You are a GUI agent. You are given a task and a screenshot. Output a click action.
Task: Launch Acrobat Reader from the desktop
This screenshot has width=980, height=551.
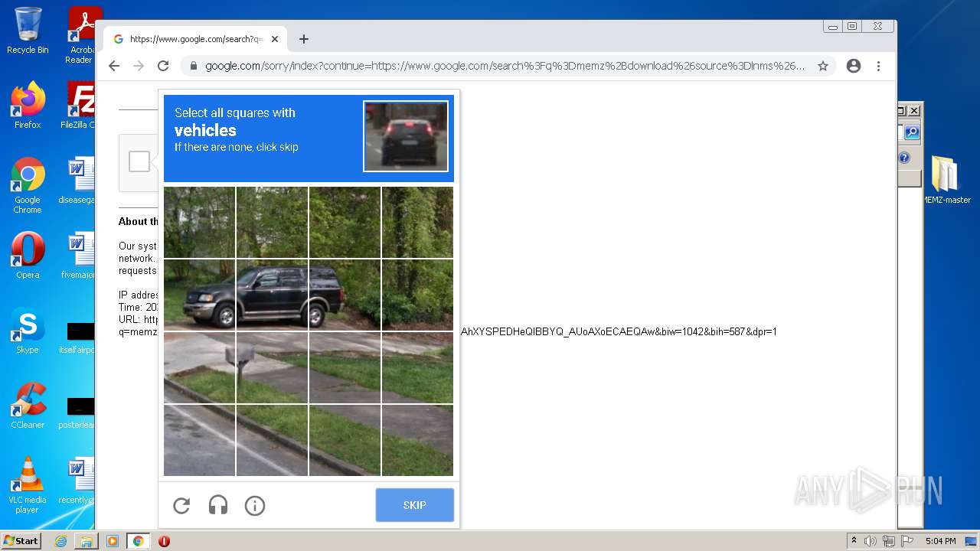coord(81,35)
